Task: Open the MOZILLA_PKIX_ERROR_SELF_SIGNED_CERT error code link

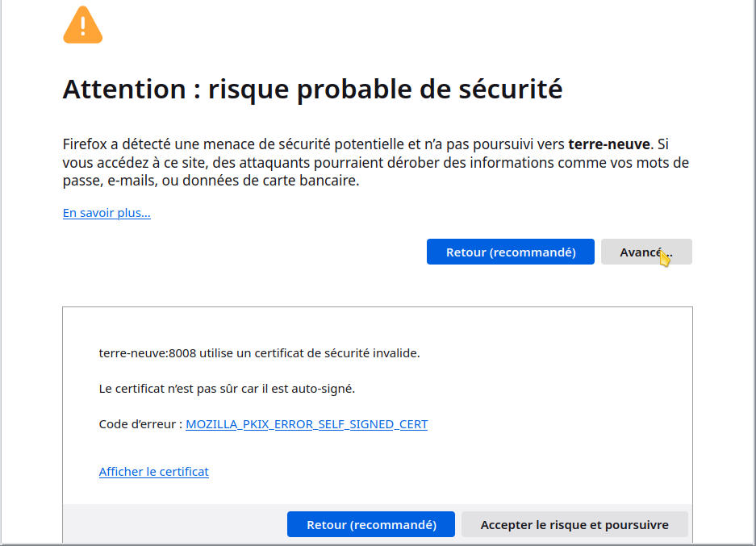Action: 307,424
